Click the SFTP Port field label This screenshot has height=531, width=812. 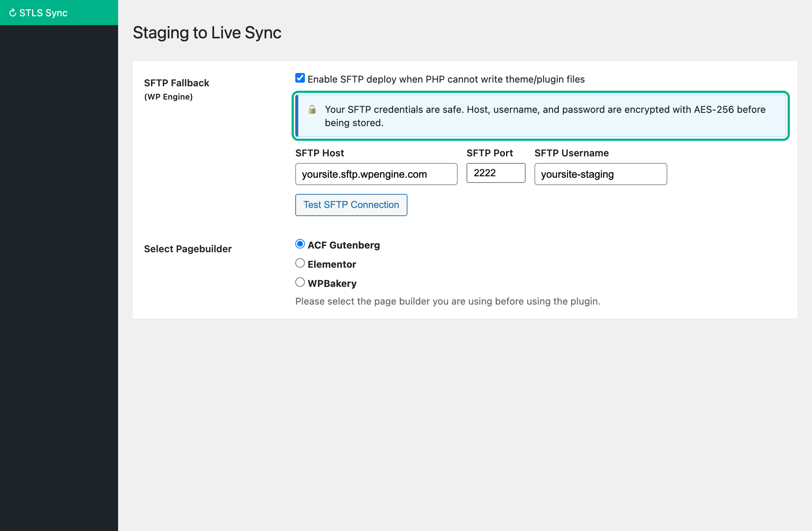[489, 153]
